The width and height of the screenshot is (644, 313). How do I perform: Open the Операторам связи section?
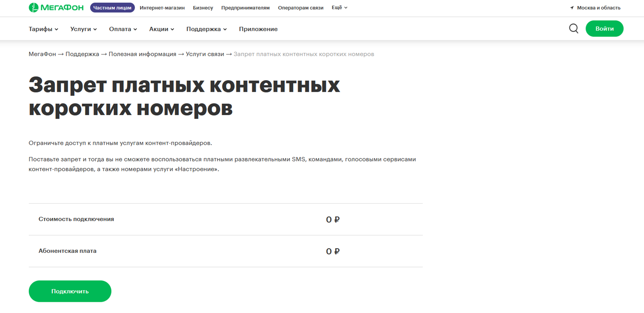pos(301,8)
